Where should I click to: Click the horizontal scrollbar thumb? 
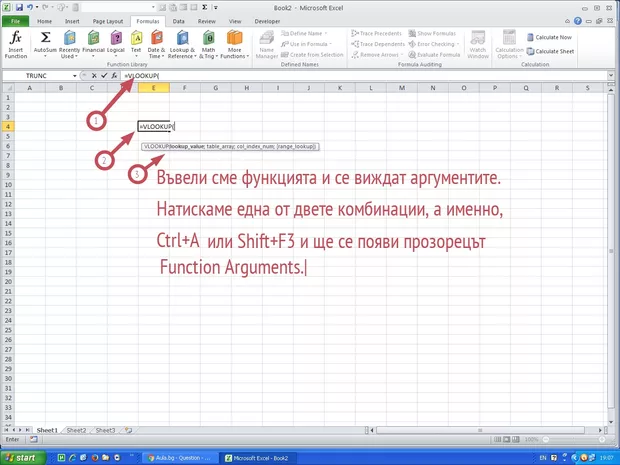click(480, 430)
